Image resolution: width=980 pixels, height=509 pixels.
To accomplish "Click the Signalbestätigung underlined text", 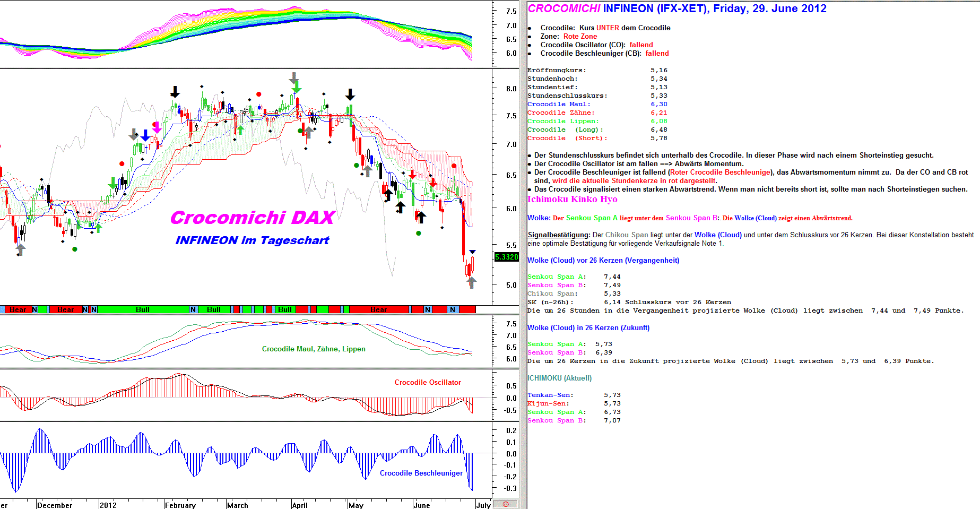I will (558, 235).
